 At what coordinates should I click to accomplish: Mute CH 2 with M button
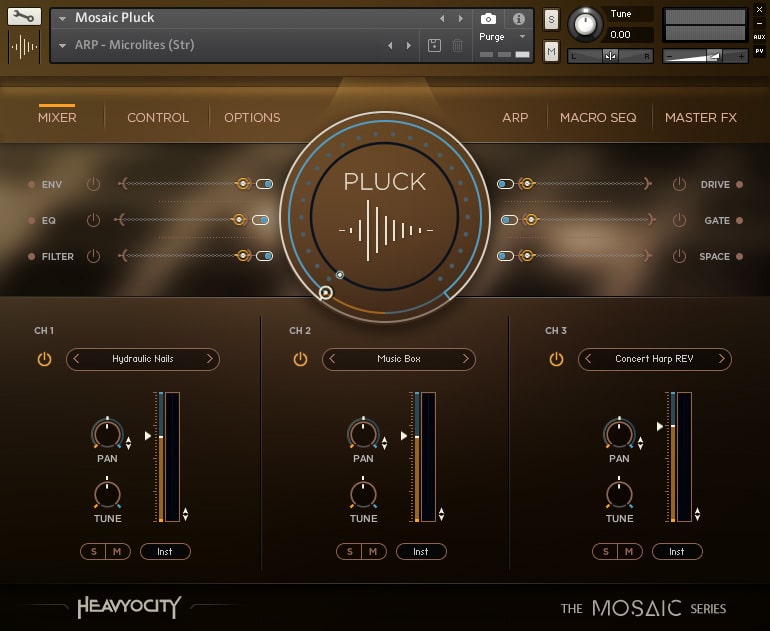pos(373,551)
